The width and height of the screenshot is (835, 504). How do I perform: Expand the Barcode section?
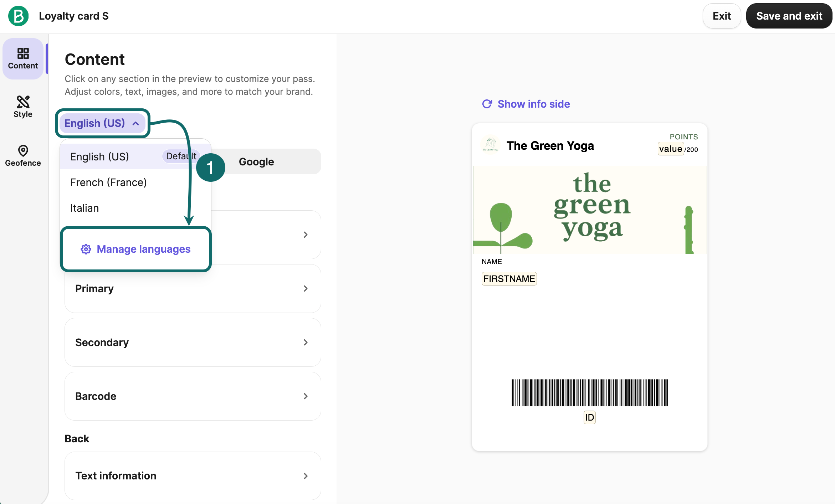click(x=193, y=396)
